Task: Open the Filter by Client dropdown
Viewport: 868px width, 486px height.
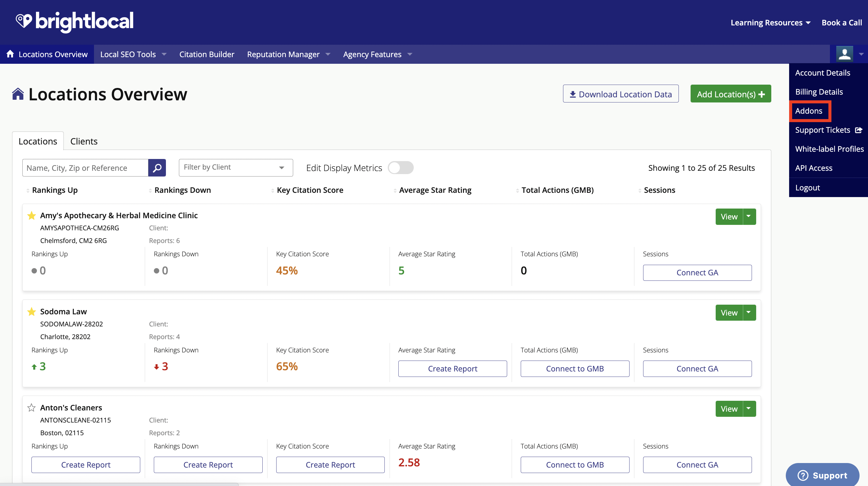Action: coord(236,167)
